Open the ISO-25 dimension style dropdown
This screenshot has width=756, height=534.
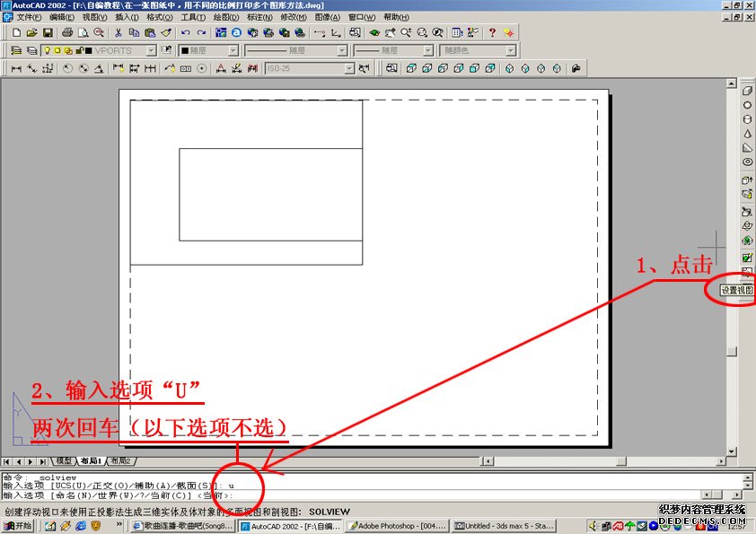pos(350,68)
